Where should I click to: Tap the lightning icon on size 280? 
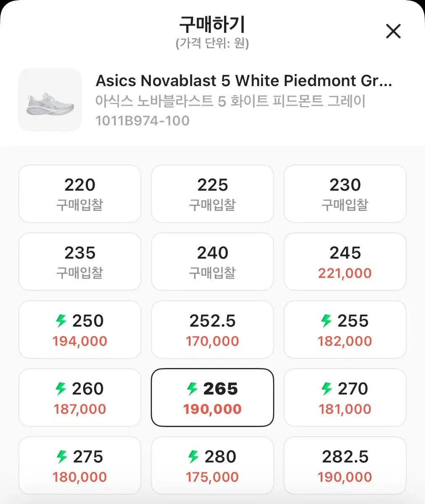(x=193, y=457)
